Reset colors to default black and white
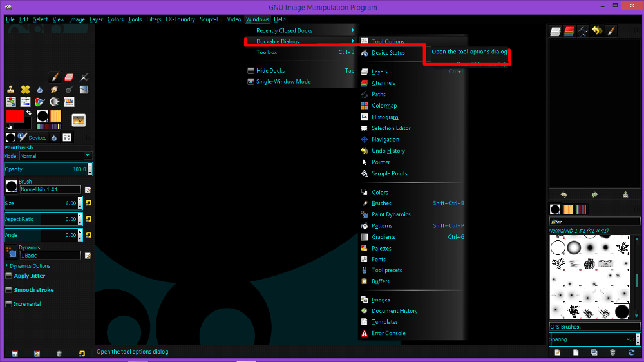Screen dimensions: 644x362 8,126
